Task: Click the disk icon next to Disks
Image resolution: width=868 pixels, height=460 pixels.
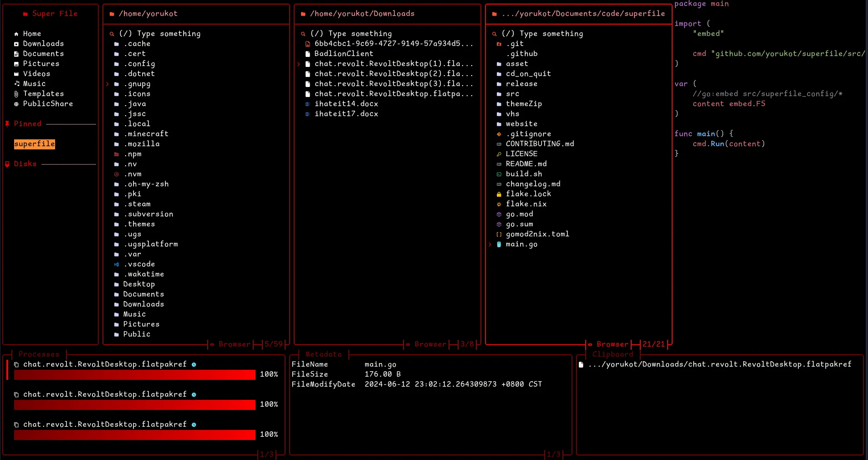Action: pyautogui.click(x=7, y=164)
